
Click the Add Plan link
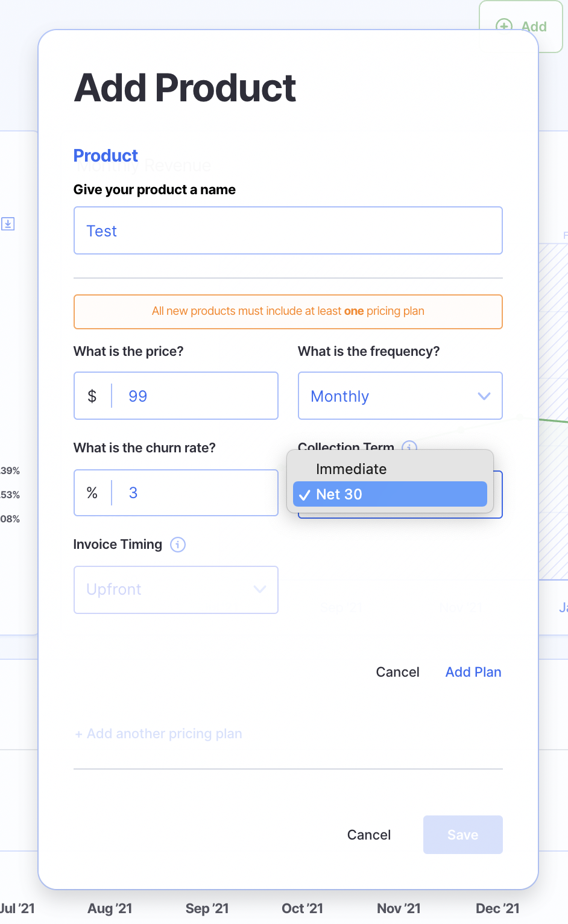coord(473,672)
